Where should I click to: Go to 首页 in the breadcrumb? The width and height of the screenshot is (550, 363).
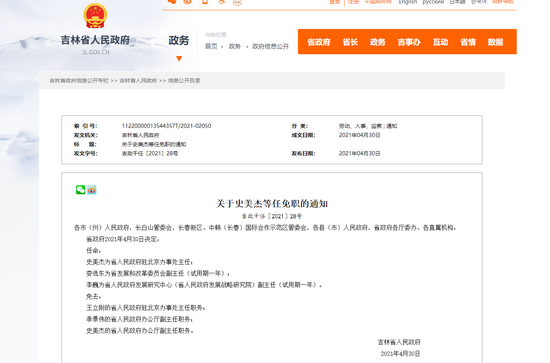[211, 46]
